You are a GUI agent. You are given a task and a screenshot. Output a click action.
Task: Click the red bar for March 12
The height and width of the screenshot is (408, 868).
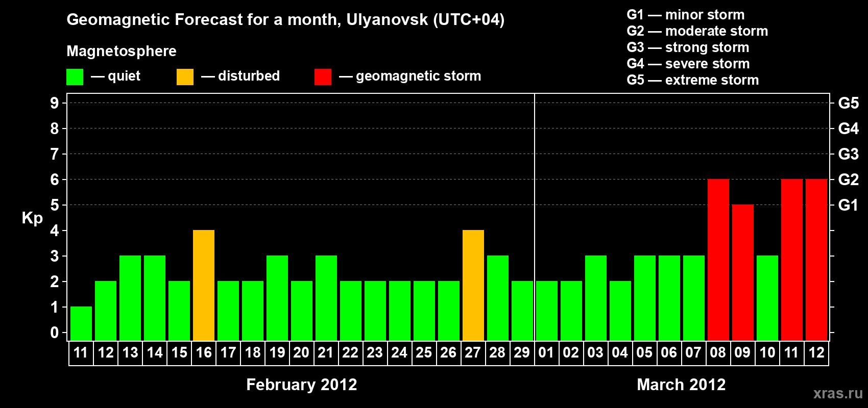(816, 260)
